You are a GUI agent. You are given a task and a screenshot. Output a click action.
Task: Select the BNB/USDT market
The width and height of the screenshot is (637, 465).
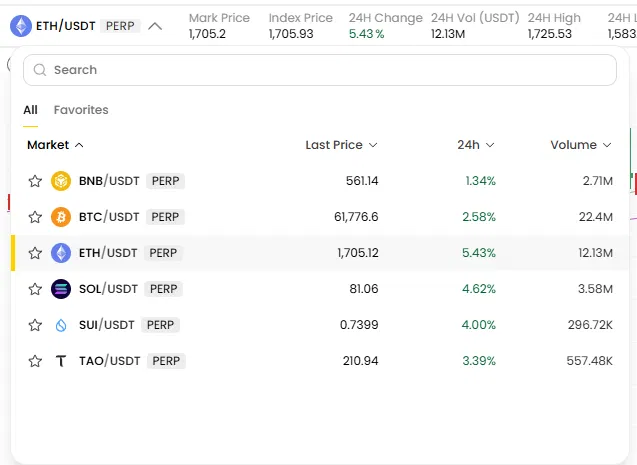320,181
